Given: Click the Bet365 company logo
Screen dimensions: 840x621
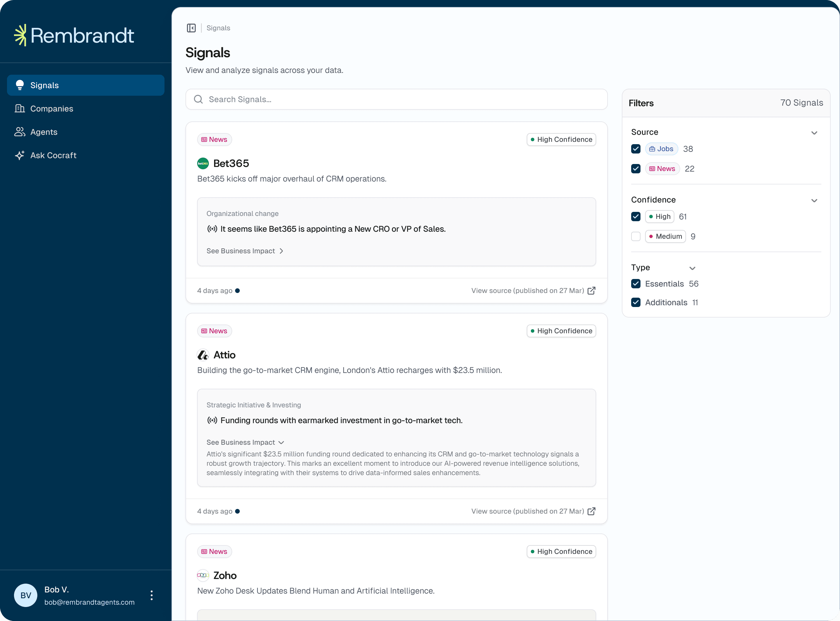Looking at the screenshot, I should [x=203, y=163].
